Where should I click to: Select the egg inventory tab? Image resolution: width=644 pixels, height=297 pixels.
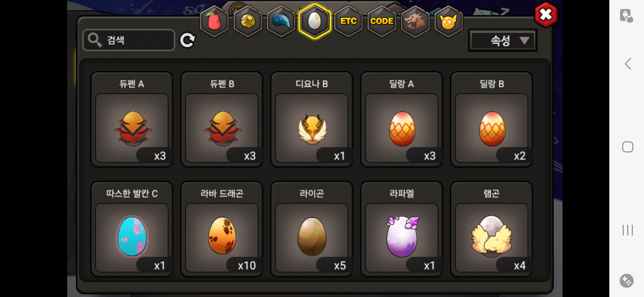tap(315, 21)
